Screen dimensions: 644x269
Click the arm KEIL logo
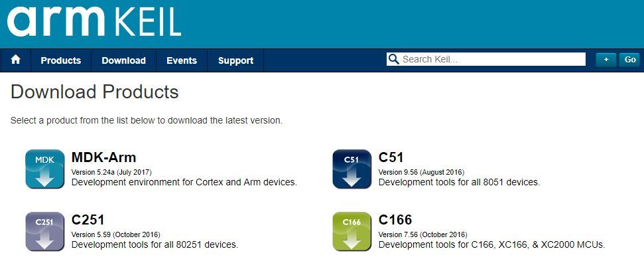coord(94,22)
